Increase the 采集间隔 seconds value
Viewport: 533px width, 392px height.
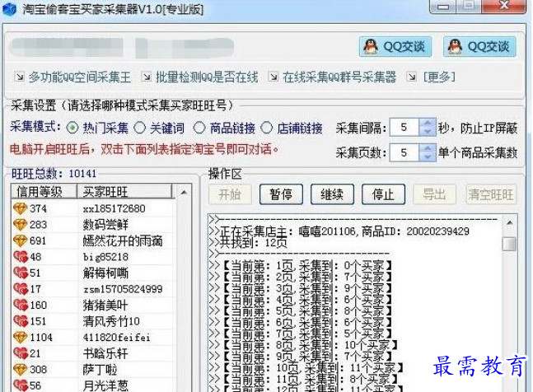click(428, 123)
